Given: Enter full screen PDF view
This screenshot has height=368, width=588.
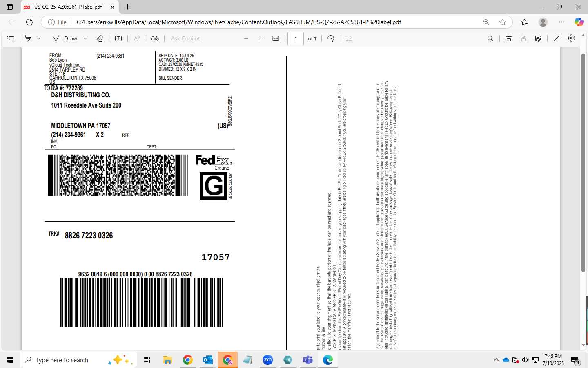Looking at the screenshot, I should (x=557, y=38).
